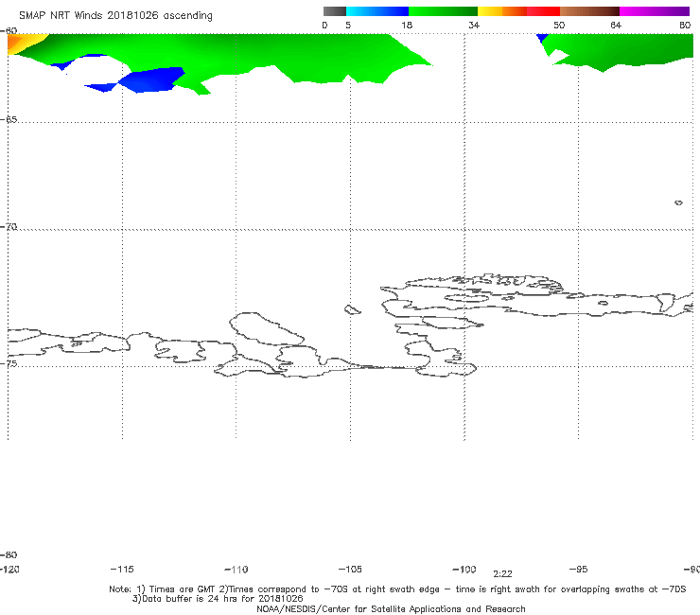Click the swath time label '2:22'
Screen dimensions: 700x615
pyautogui.click(x=502, y=574)
